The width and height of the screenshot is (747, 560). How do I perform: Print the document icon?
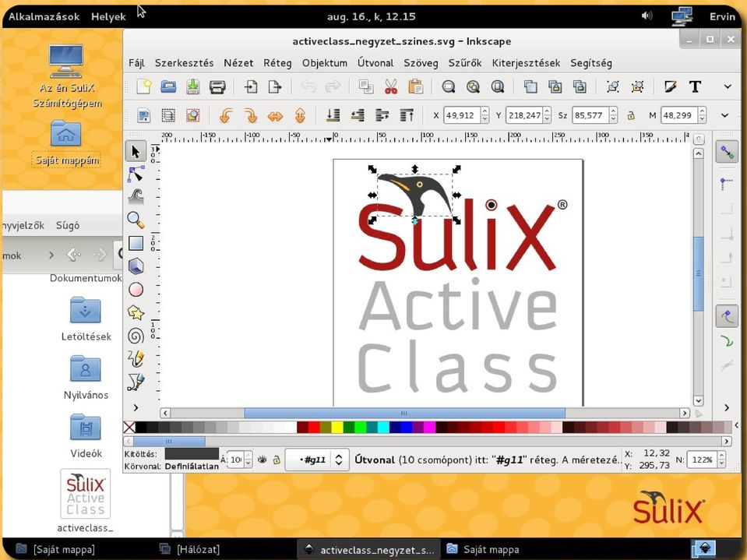pyautogui.click(x=217, y=86)
